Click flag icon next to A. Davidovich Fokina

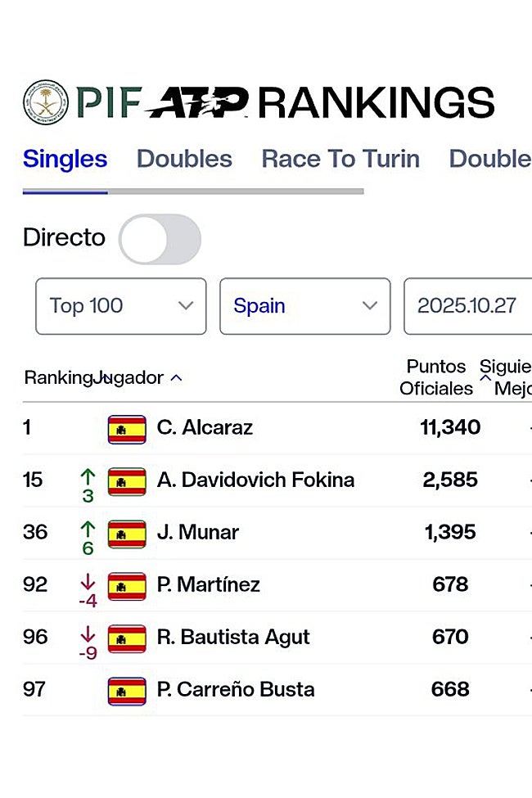coord(127,480)
